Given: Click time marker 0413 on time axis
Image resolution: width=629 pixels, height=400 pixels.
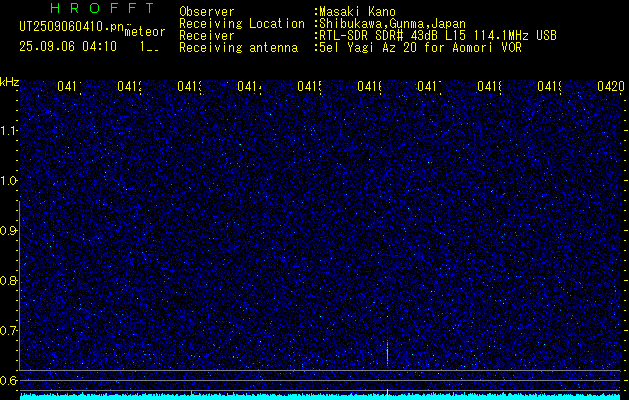Looking at the screenshot, I should pos(189,86).
